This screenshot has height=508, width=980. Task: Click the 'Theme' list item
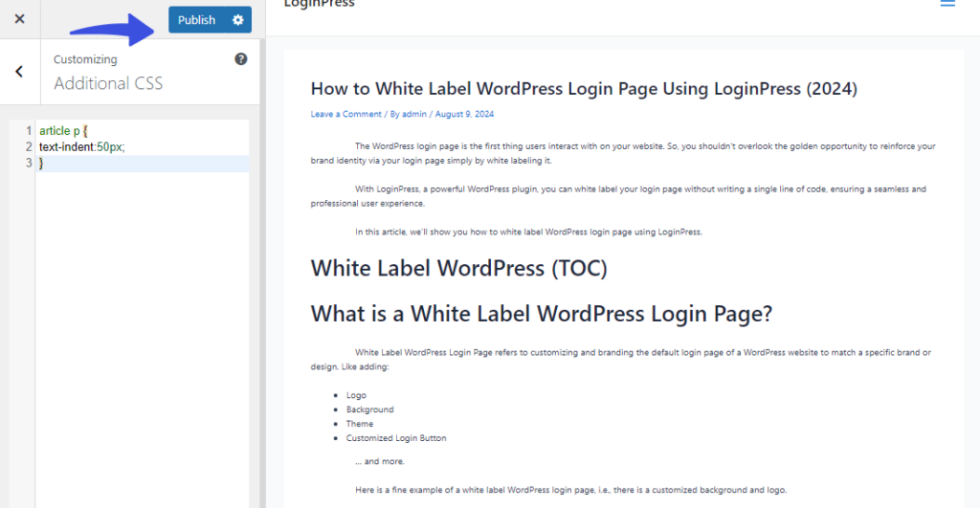coord(360,424)
